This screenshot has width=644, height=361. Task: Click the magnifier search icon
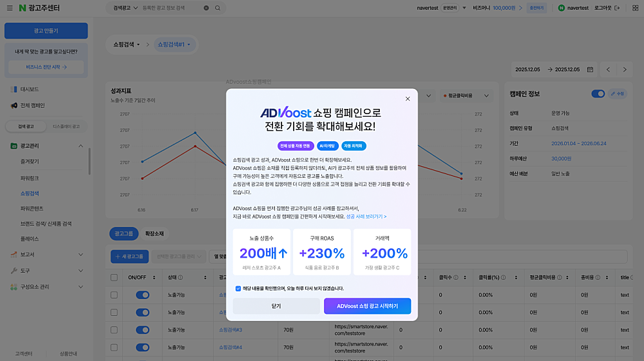218,8
